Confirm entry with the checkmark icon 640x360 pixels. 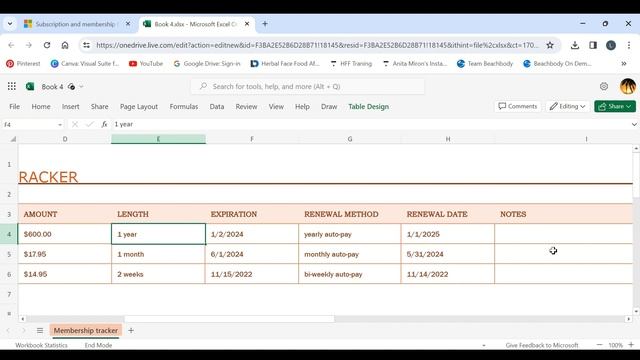point(90,124)
